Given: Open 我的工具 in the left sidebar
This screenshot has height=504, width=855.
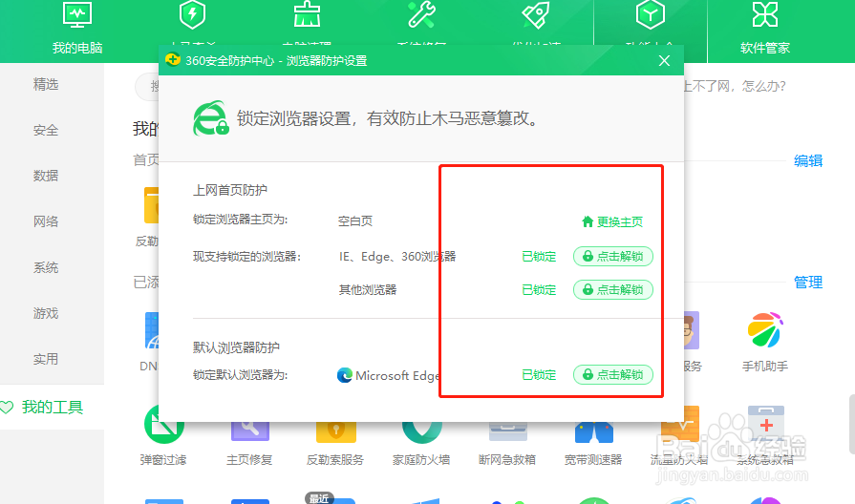Looking at the screenshot, I should (x=52, y=407).
